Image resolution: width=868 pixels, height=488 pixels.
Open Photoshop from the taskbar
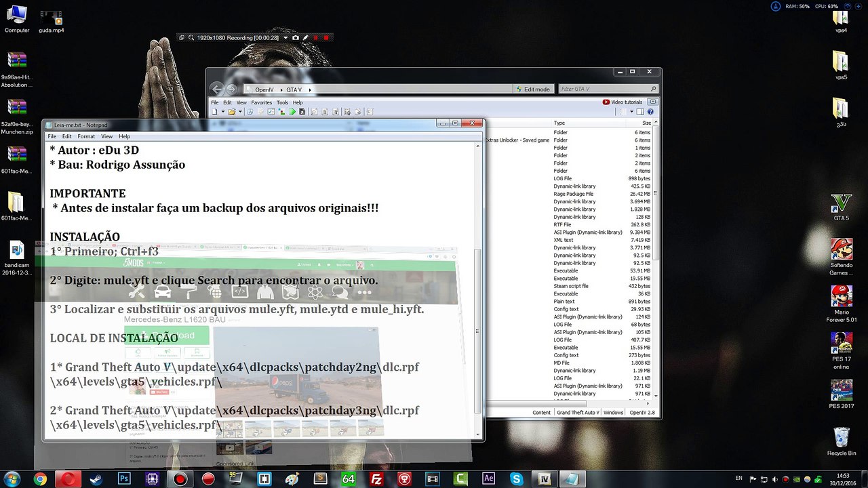point(124,479)
